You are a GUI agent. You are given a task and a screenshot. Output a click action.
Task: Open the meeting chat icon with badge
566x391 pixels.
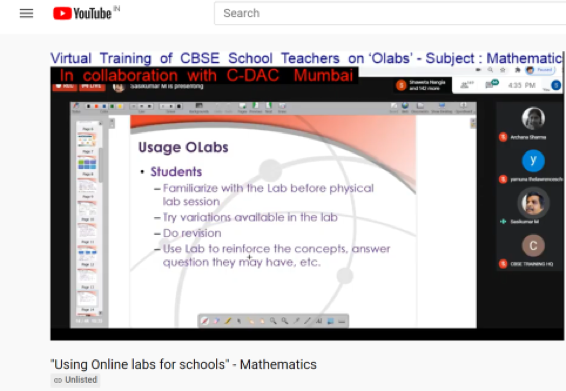[491, 85]
